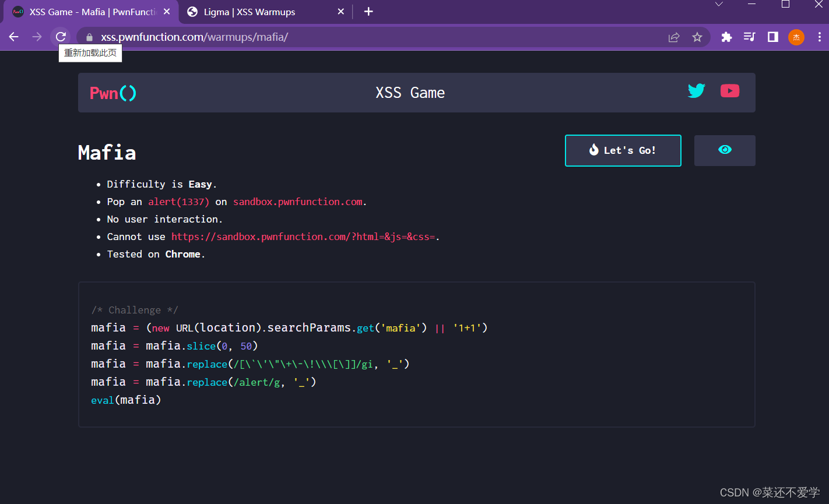829x504 pixels.
Task: Open the media control icon in toolbar
Action: (x=750, y=37)
